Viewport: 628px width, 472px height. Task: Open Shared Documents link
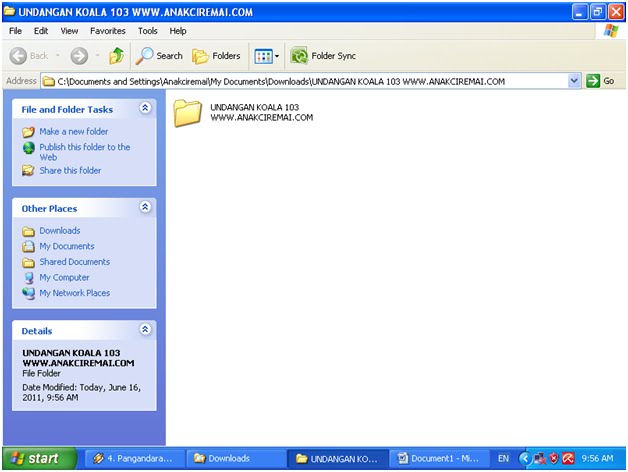tap(74, 262)
